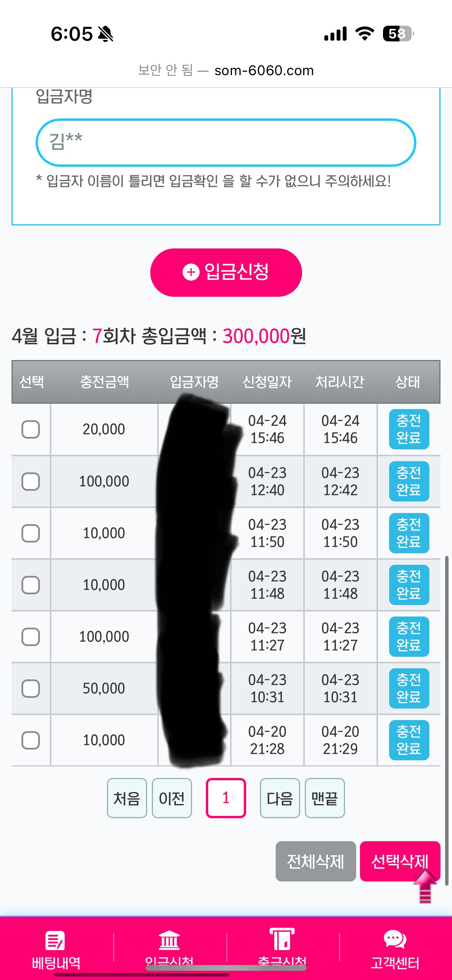Viewport: 452px width, 980px height.
Task: Go to 처음 first page
Action: [x=127, y=798]
